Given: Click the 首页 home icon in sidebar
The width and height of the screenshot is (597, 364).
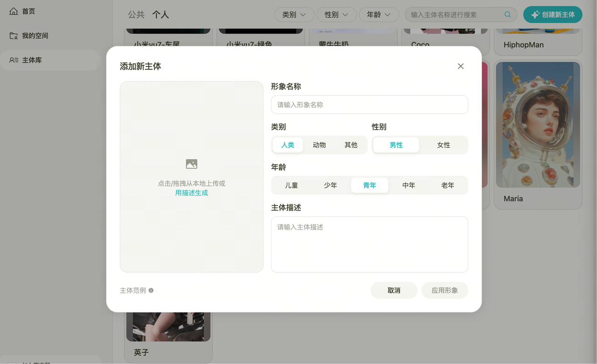Looking at the screenshot, I should click(14, 11).
